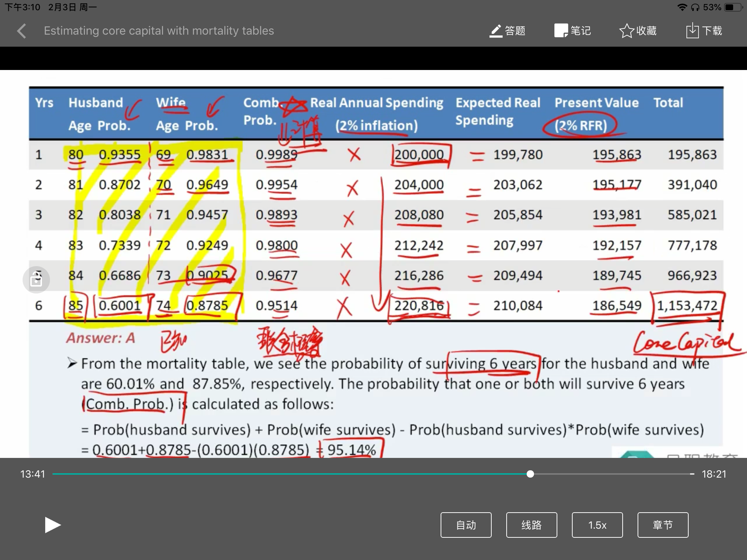Open the 自动 quality selector

466,525
